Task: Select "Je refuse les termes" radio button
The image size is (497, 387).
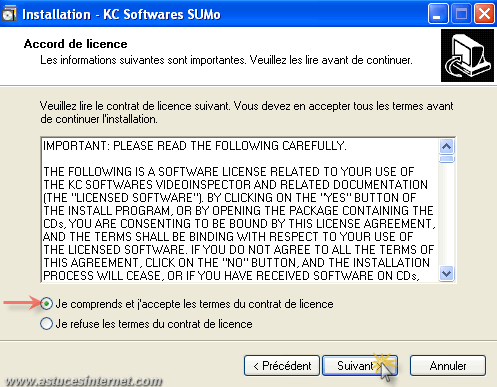Action: tap(46, 324)
